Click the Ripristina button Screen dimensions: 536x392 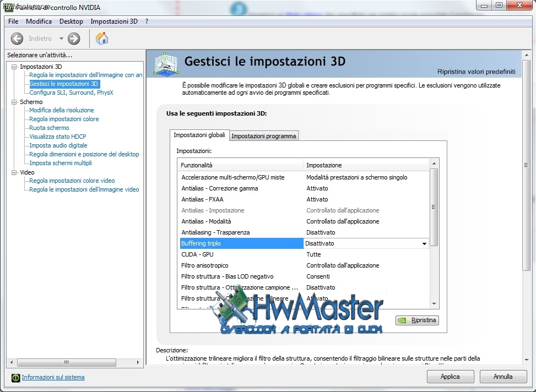[x=417, y=320]
